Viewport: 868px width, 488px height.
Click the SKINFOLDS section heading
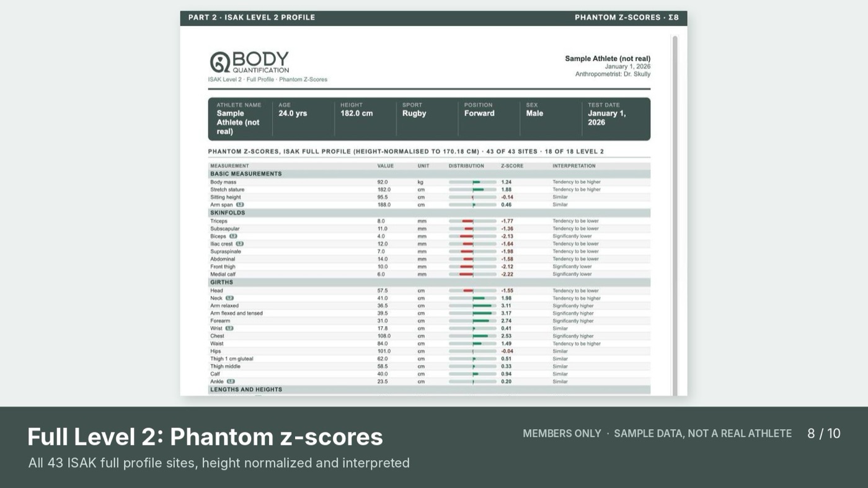pyautogui.click(x=228, y=213)
